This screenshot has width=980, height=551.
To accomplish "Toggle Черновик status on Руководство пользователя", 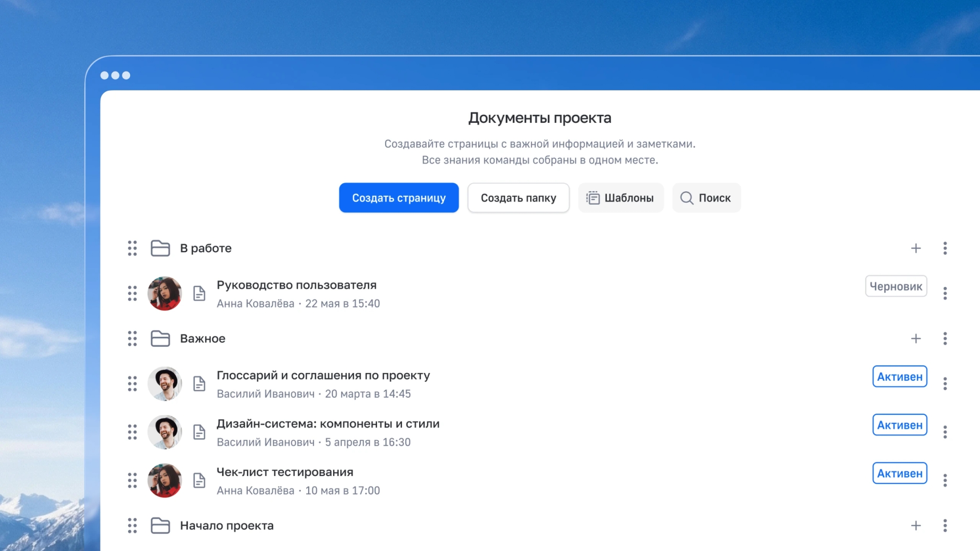I will [x=896, y=286].
